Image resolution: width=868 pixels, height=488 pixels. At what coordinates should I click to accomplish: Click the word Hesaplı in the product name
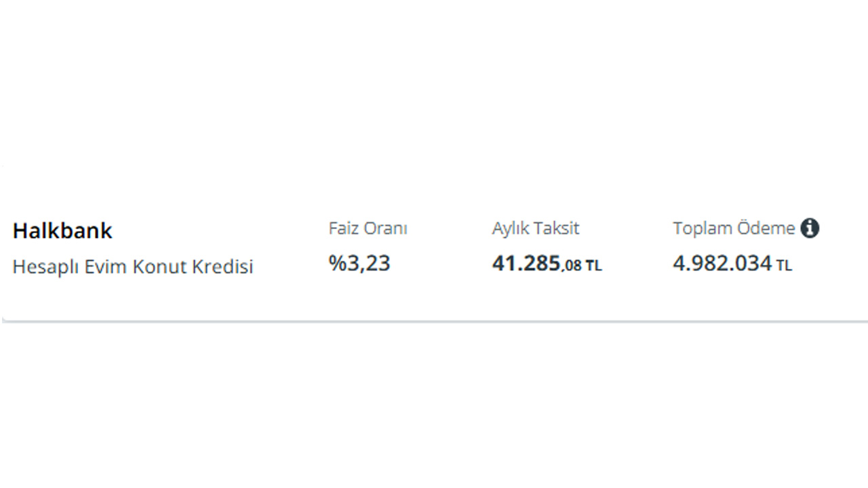(x=45, y=266)
